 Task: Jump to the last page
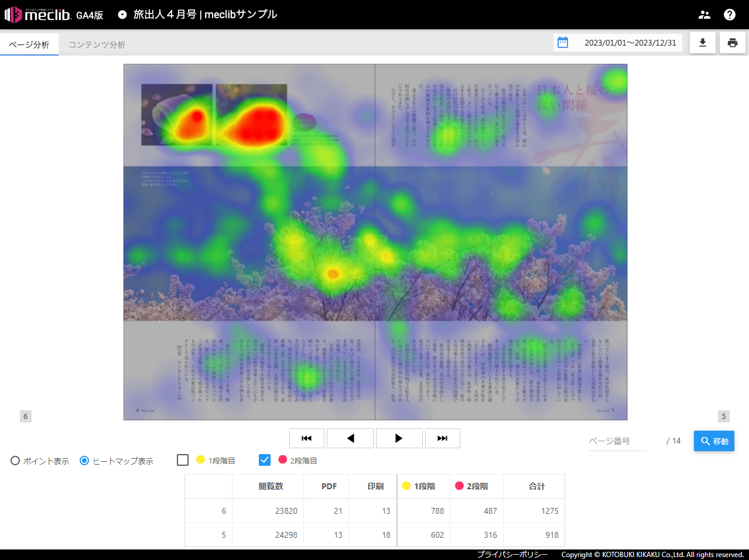(x=443, y=438)
